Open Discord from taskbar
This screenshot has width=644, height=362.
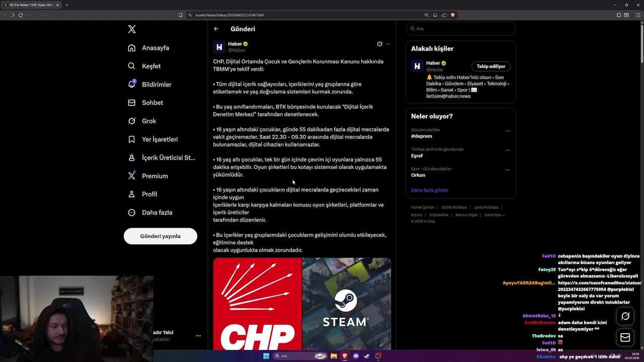(x=356, y=356)
